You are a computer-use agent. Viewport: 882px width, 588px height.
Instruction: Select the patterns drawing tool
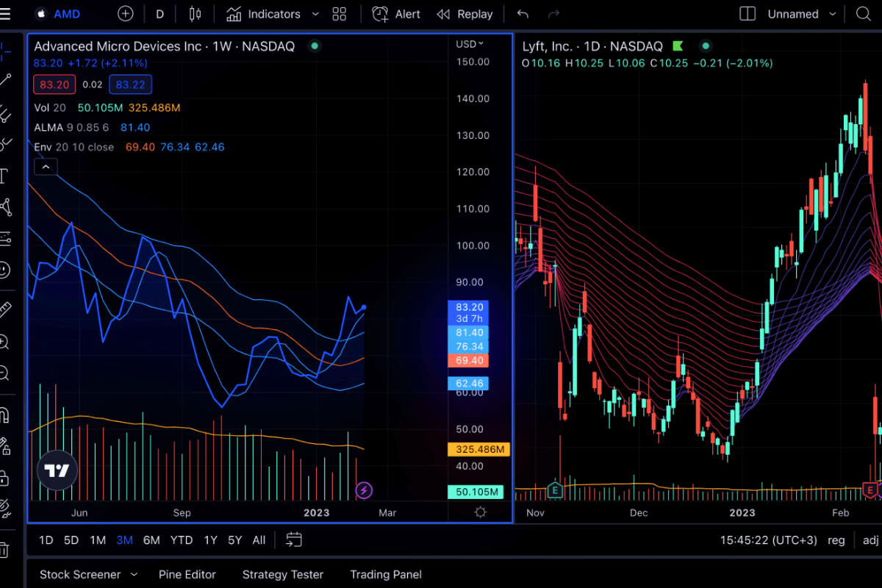tap(6, 207)
